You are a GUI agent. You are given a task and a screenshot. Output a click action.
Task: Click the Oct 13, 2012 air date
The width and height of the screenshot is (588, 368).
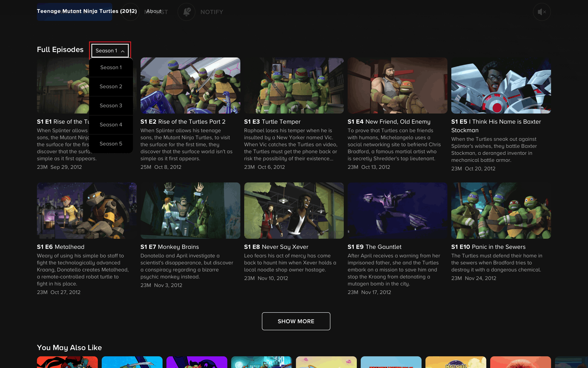[x=376, y=167]
